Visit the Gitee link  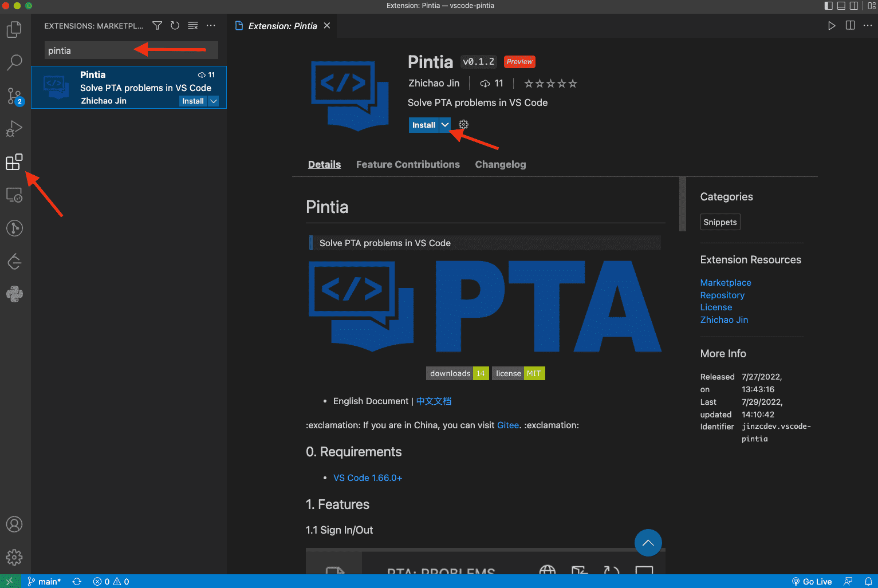coord(508,425)
